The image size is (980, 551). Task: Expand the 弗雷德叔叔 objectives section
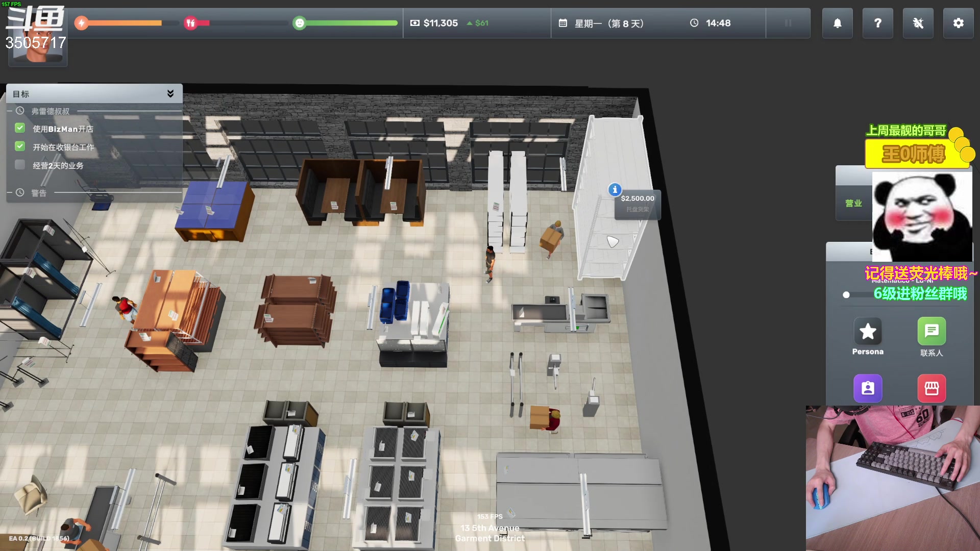[x=50, y=111]
